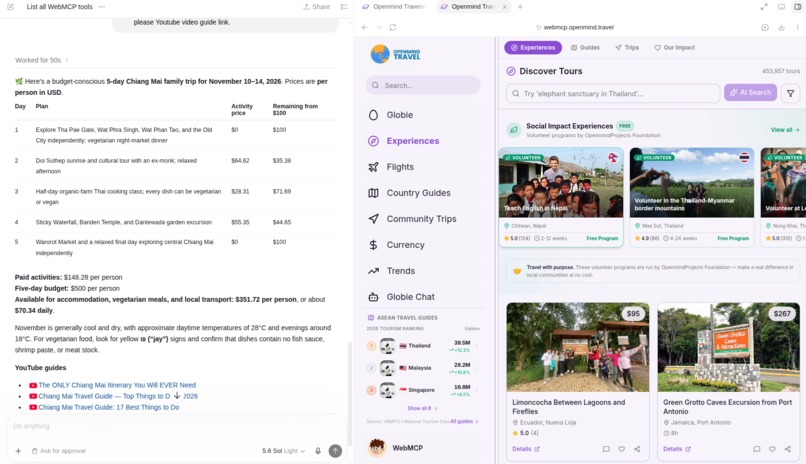Screen dimensions: 806x464
Task: Share the Limoncocha tour
Action: (637, 449)
